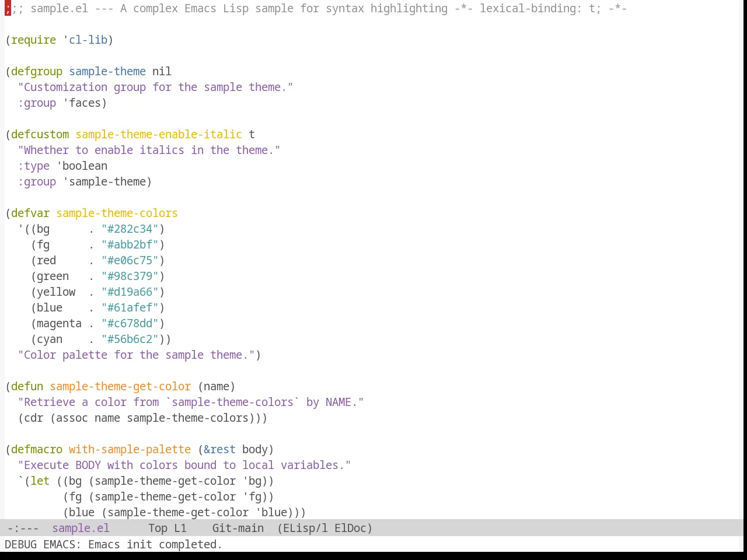Image resolution: width=747 pixels, height=560 pixels.
Task: Click the color string "#abb2bf"
Action: point(130,244)
